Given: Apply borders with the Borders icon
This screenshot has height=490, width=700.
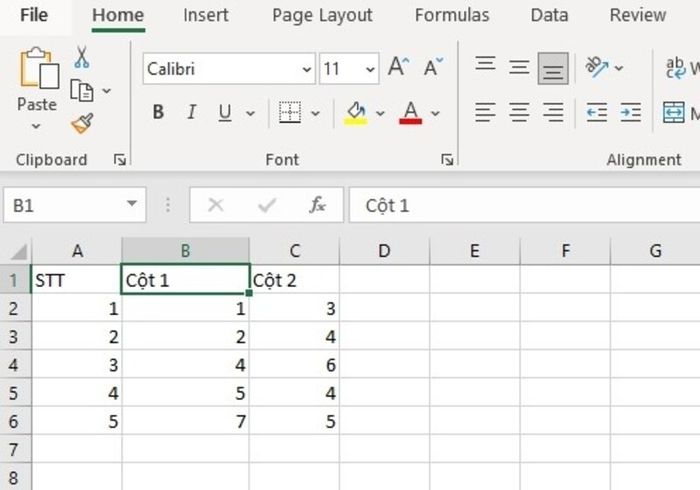Looking at the screenshot, I should tap(290, 112).
